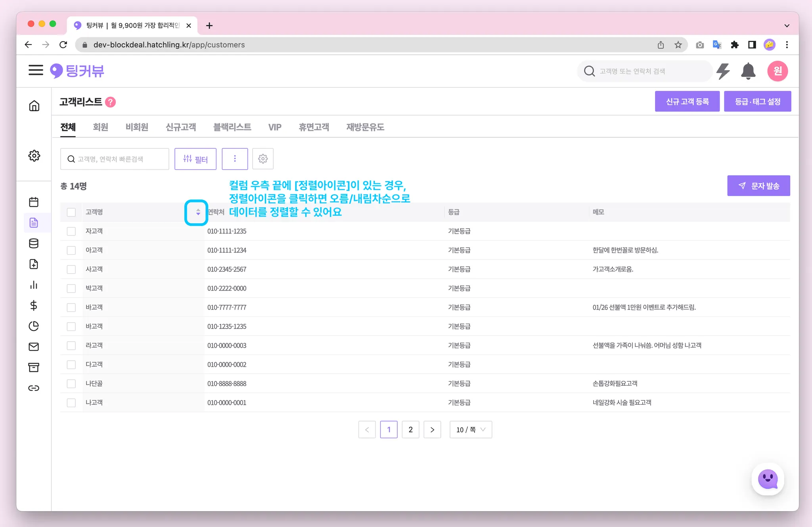Open the mail envelope sidebar icon
Viewport: 812px width, 527px height.
34,346
